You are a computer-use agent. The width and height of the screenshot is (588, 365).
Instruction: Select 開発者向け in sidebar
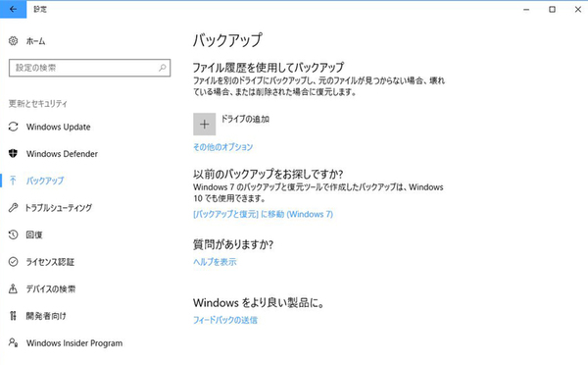[46, 316]
